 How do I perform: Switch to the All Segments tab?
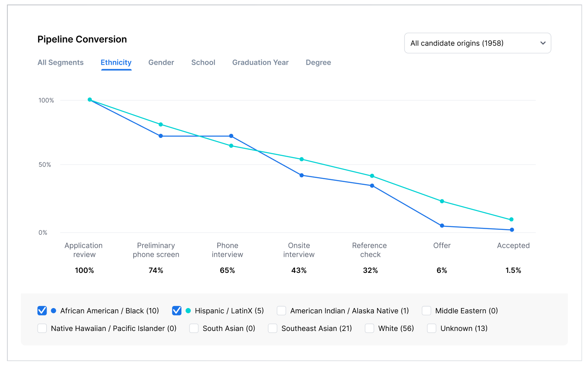(60, 63)
